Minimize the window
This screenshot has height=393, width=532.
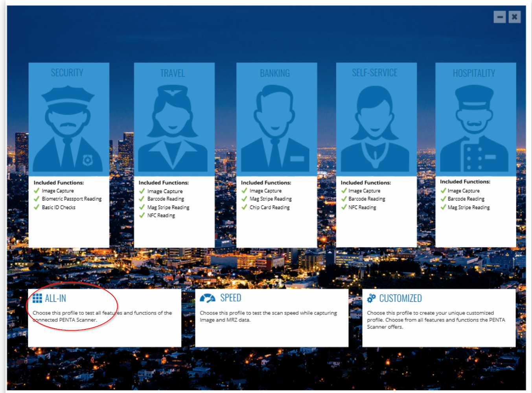point(499,17)
